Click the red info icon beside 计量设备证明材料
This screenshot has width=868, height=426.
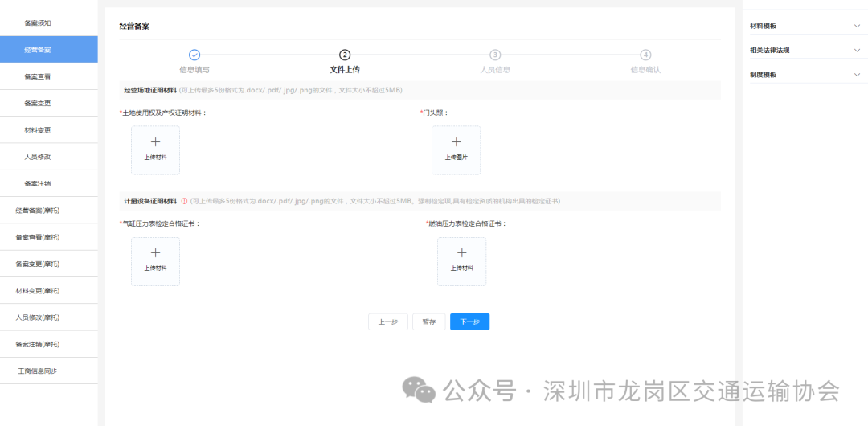[x=184, y=201]
